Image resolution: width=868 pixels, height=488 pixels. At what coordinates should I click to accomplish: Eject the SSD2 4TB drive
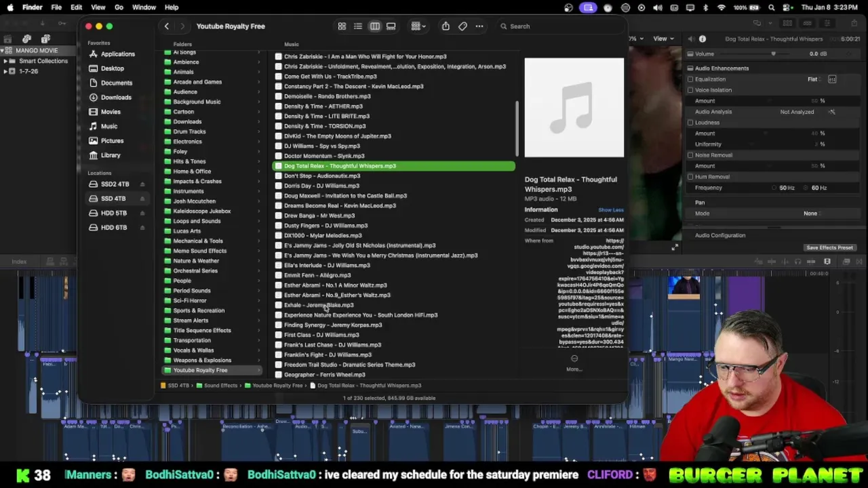click(x=142, y=184)
